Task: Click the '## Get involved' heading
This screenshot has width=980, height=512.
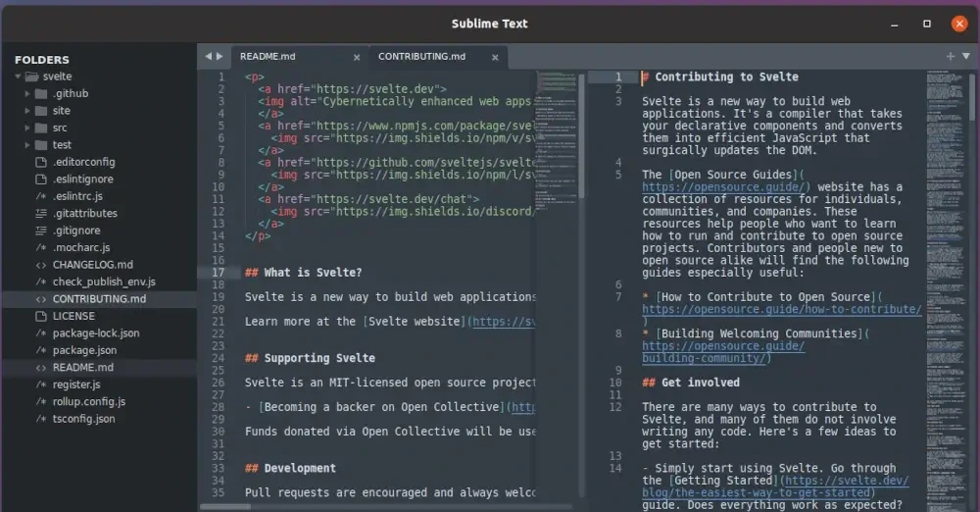Action: click(x=691, y=383)
